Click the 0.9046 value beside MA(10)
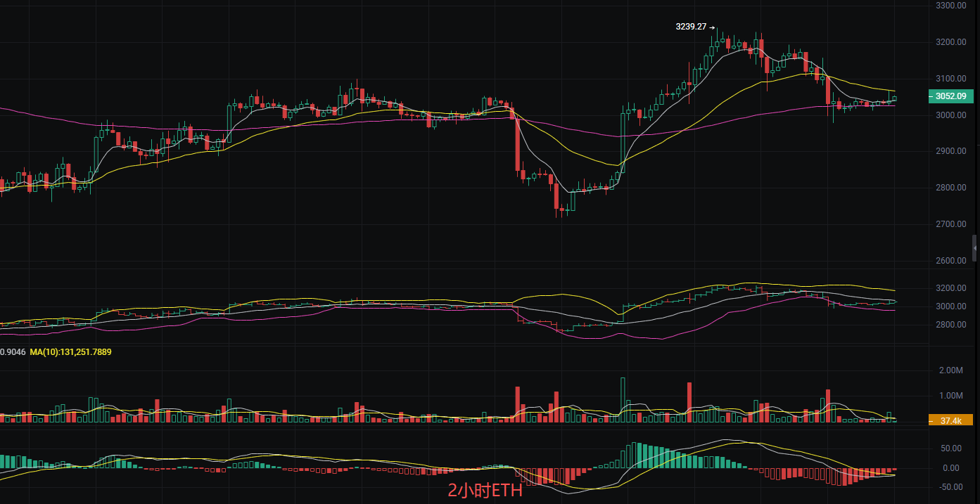The image size is (980, 504). click(x=13, y=351)
